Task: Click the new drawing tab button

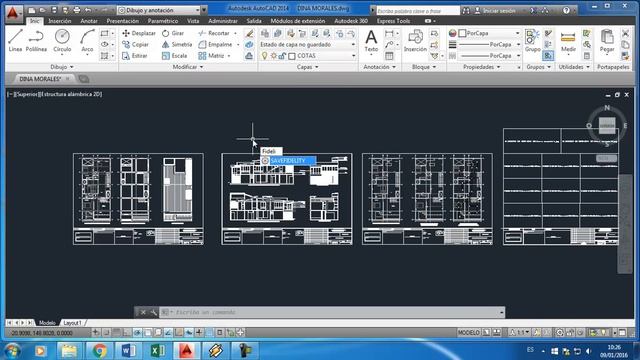Action: [x=83, y=79]
